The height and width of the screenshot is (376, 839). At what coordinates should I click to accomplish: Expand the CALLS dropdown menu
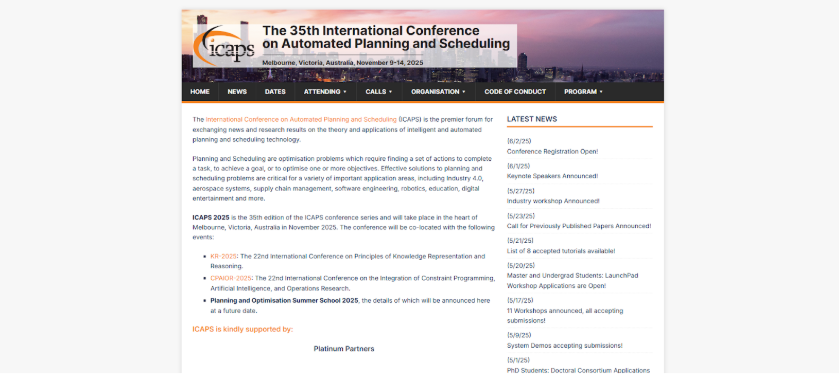(x=379, y=91)
